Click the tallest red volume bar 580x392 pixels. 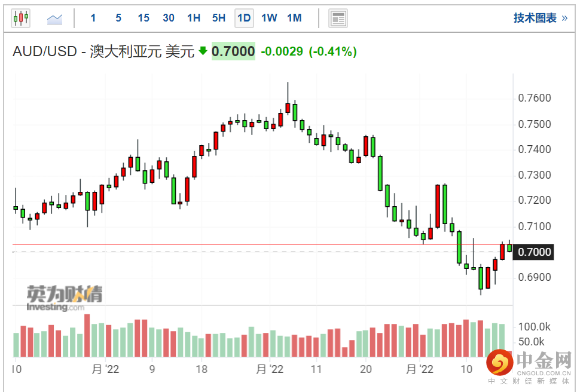coord(87,335)
